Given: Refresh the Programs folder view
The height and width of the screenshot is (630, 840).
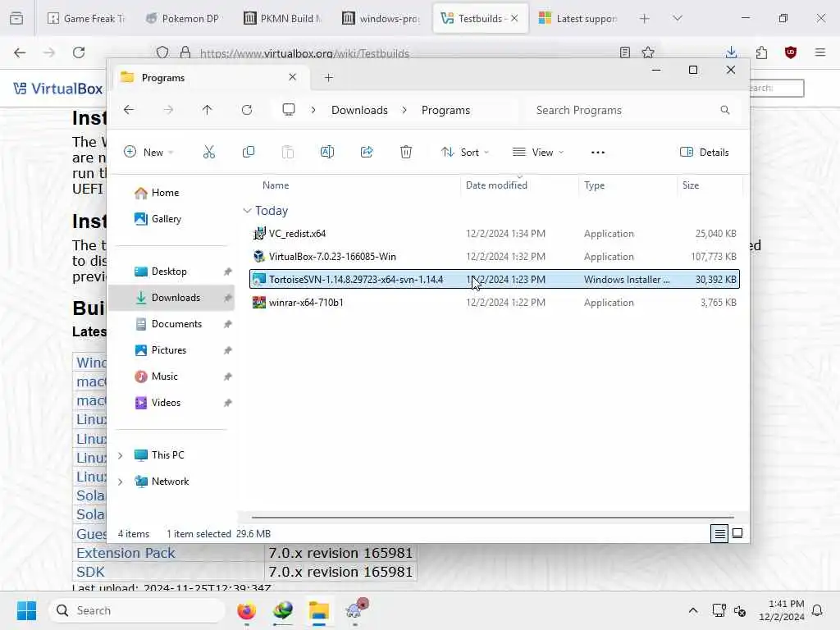Looking at the screenshot, I should [x=246, y=110].
